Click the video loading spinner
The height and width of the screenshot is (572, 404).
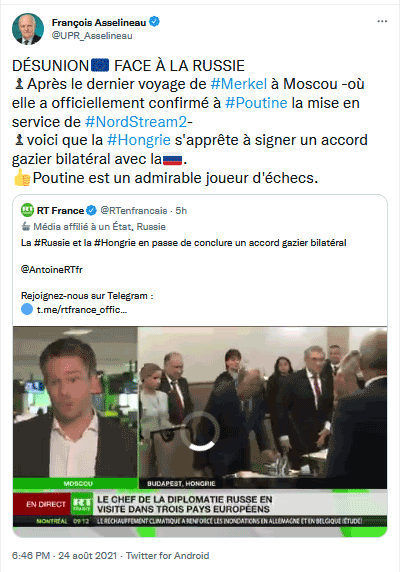pos(200,431)
